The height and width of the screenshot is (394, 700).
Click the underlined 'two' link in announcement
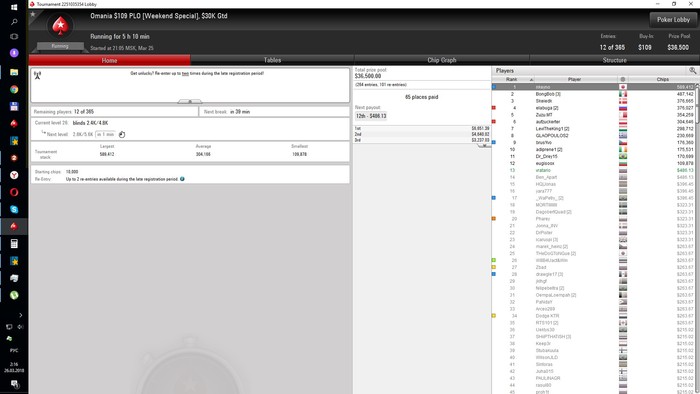185,74
